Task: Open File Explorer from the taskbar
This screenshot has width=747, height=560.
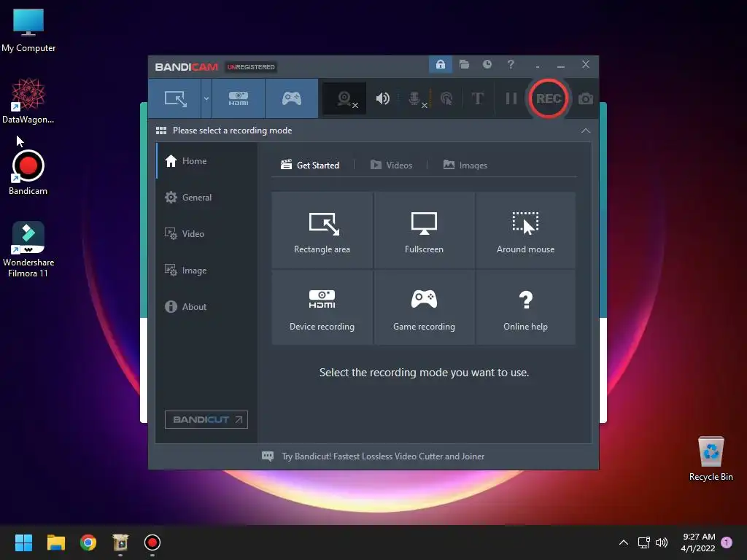Action: coord(55,542)
